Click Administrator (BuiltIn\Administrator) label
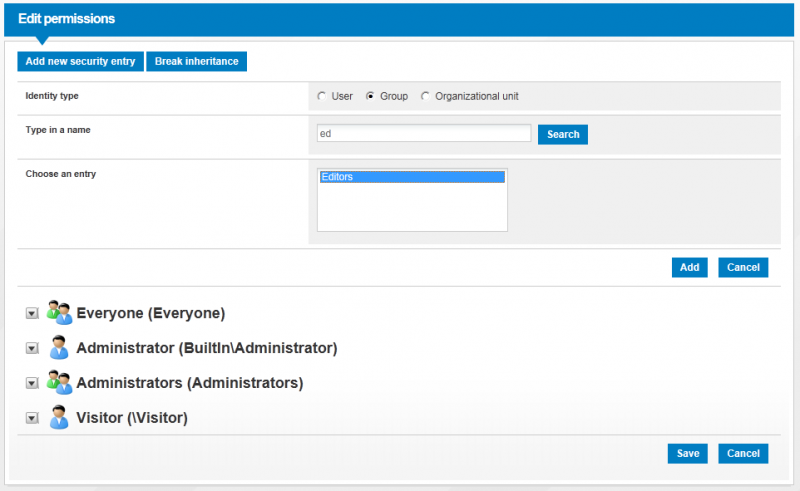Viewport: 800px width, 491px height. (x=207, y=348)
